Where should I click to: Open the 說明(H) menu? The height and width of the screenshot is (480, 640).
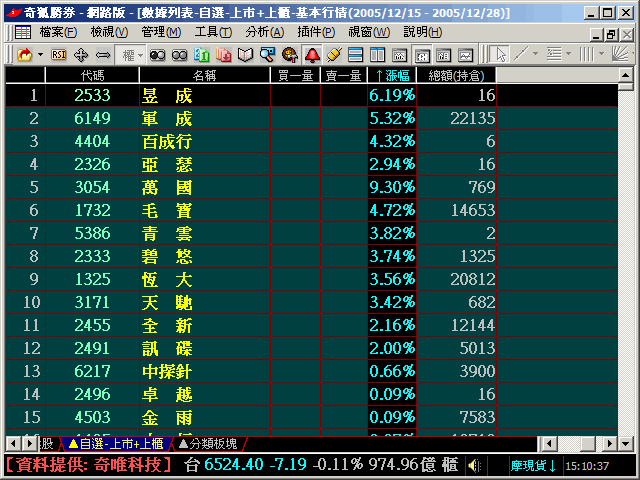[422, 32]
